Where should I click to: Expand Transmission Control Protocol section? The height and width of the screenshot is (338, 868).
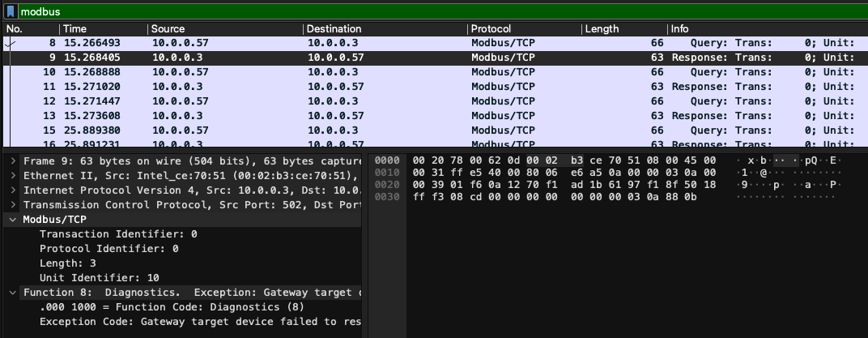tap(12, 204)
